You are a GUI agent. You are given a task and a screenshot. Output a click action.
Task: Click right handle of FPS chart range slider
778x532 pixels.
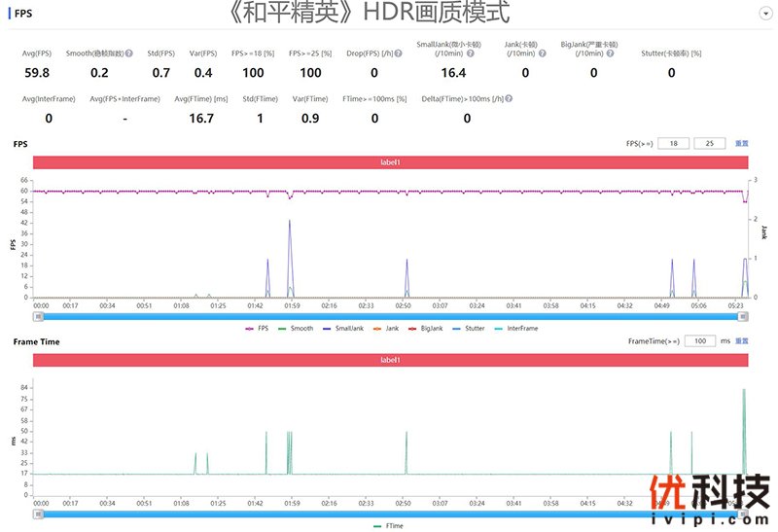point(744,315)
